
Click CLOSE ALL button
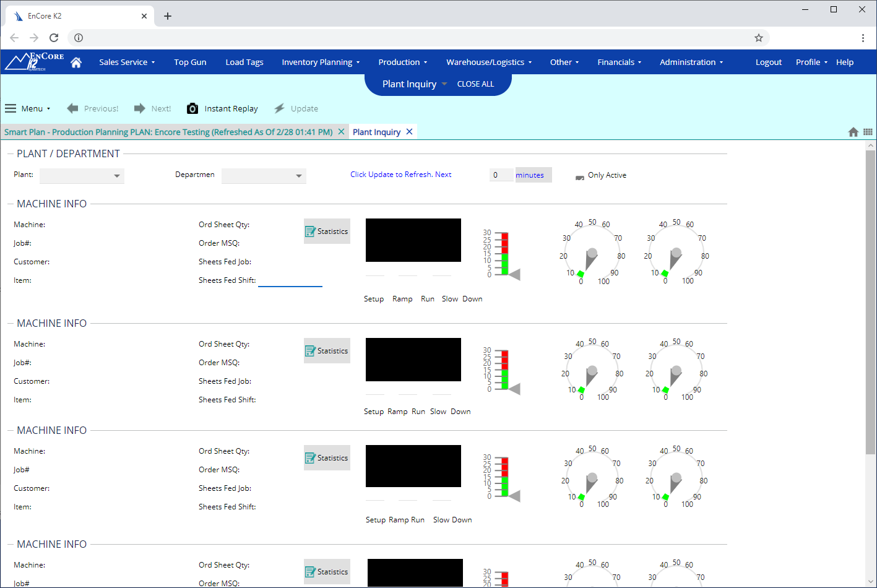[475, 84]
